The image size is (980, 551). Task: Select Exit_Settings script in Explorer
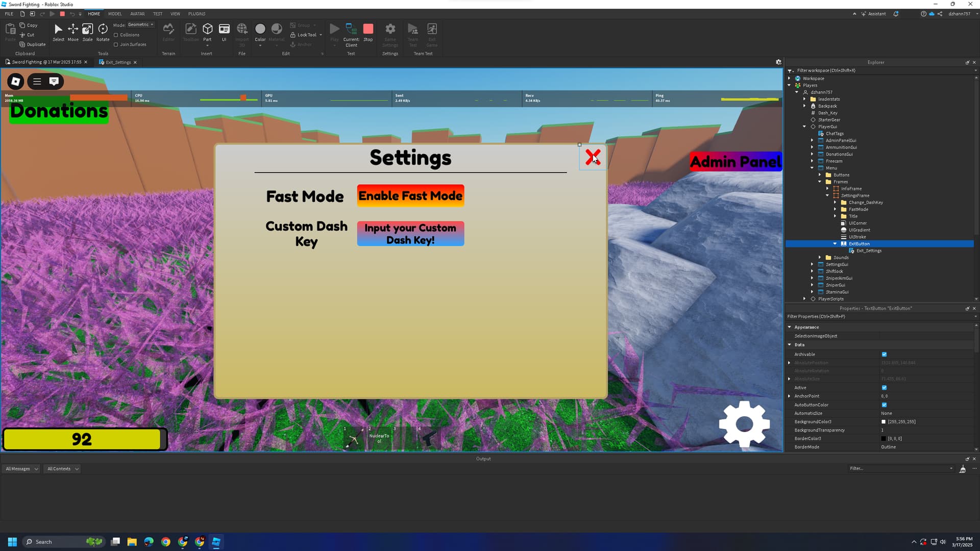(869, 251)
